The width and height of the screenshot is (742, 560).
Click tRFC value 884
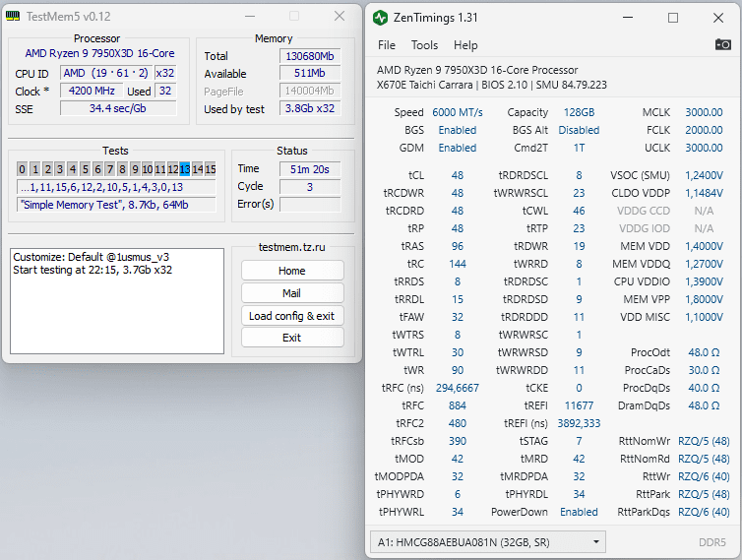(458, 405)
